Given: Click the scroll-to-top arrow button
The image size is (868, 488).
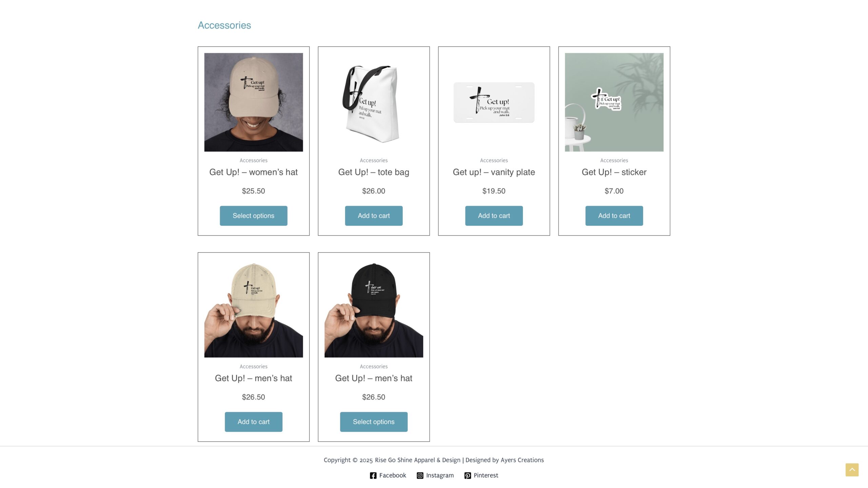Looking at the screenshot, I should click(852, 470).
